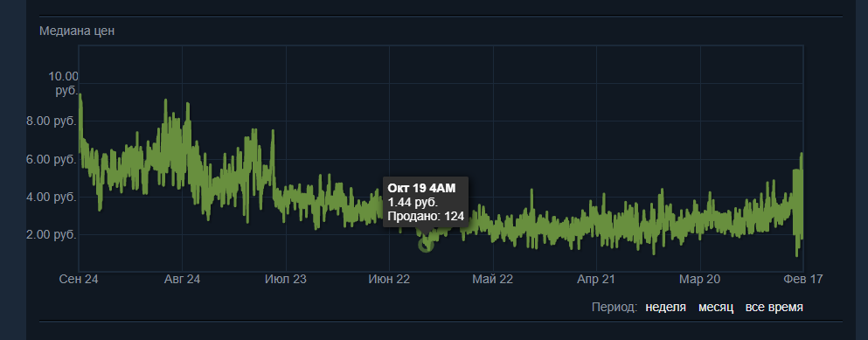Click the '10.00 руб.' y-axis label
868x340 pixels.
pos(64,83)
